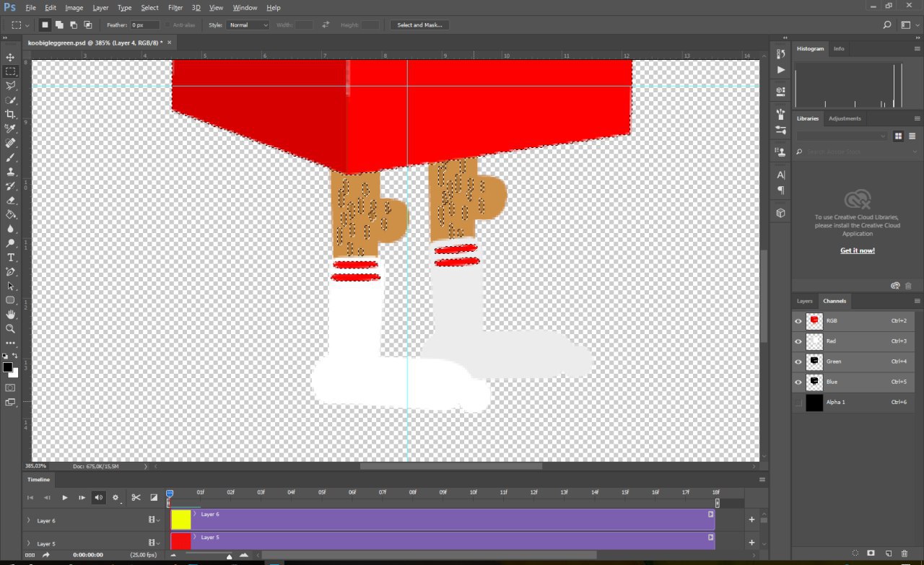Click the foreground color swatch
924x565 pixels.
(7, 367)
